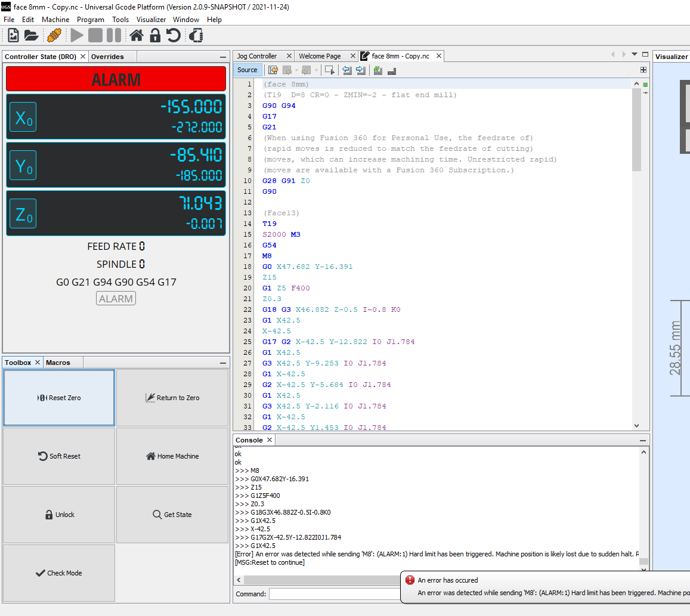
Task: Return machine to home with the house icon
Action: click(x=136, y=35)
